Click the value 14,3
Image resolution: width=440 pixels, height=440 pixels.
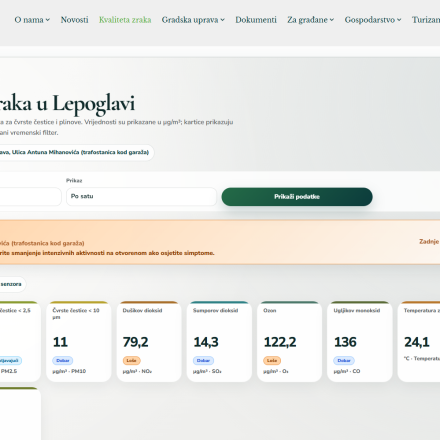click(206, 342)
